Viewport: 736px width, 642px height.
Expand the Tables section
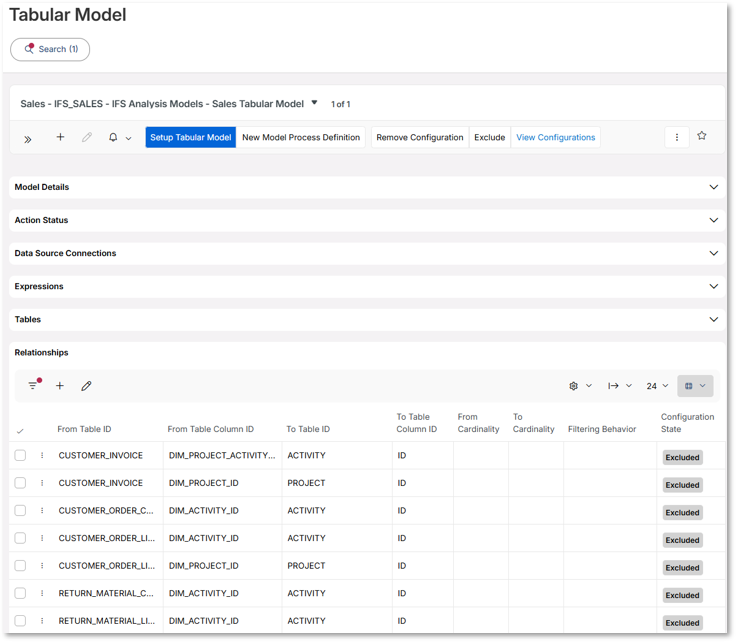pos(367,320)
